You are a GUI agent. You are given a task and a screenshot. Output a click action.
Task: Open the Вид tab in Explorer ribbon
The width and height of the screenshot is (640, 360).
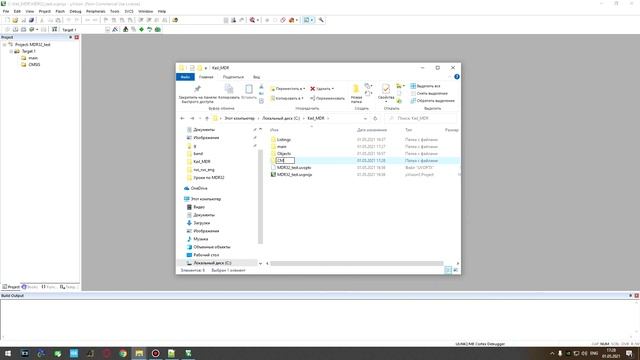click(x=256, y=77)
